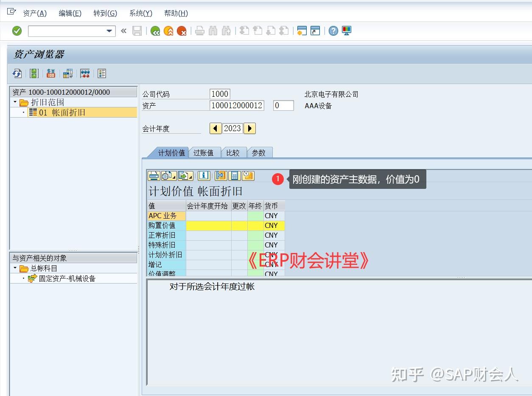Open the depreciation calculation abacus icon
532x396 pixels.
coord(85,73)
